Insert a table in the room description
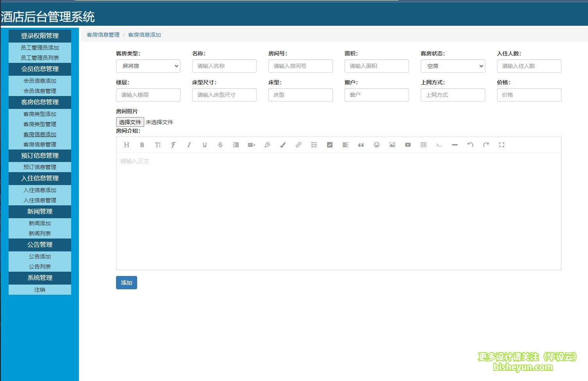This screenshot has height=381, width=588. pyautogui.click(x=424, y=145)
